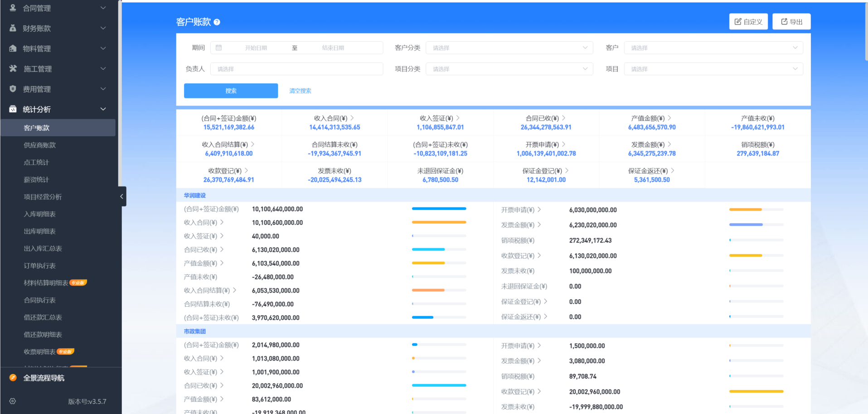Click the 全景流程导航 icon
The height and width of the screenshot is (414, 868).
(x=12, y=377)
